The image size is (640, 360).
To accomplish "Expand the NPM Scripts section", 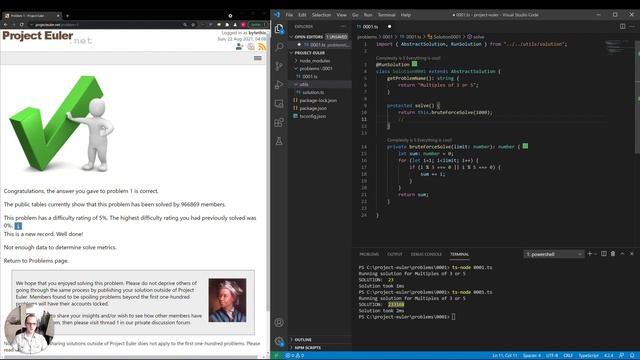I will (x=307, y=348).
